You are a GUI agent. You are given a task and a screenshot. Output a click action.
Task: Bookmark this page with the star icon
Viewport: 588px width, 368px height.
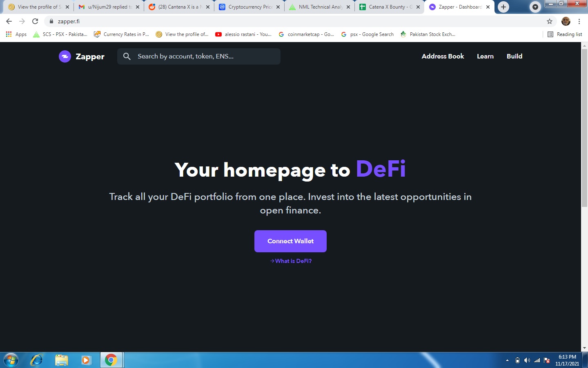550,21
